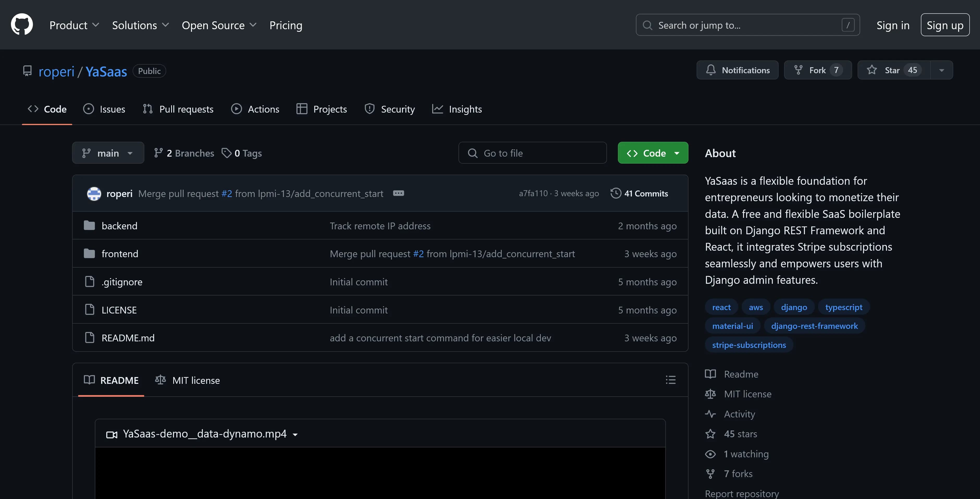Click the roperi avatar in commit bar
Image resolution: width=980 pixels, height=499 pixels.
[94, 193]
